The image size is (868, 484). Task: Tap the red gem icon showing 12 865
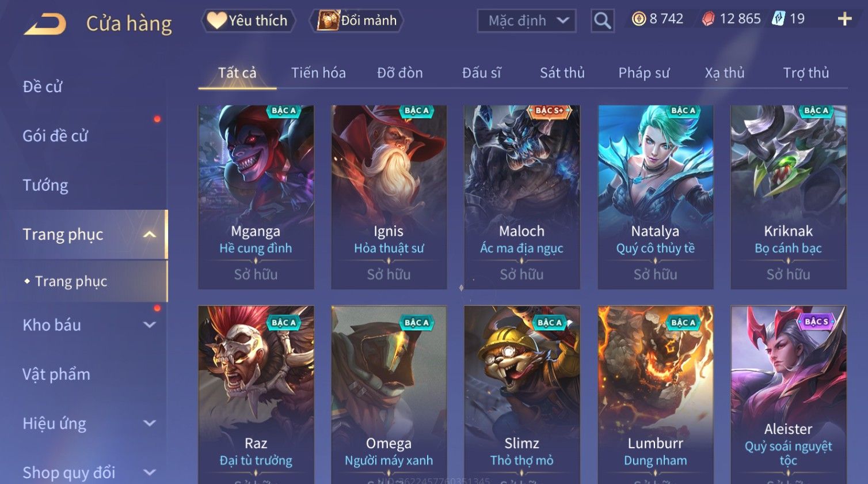click(x=709, y=19)
